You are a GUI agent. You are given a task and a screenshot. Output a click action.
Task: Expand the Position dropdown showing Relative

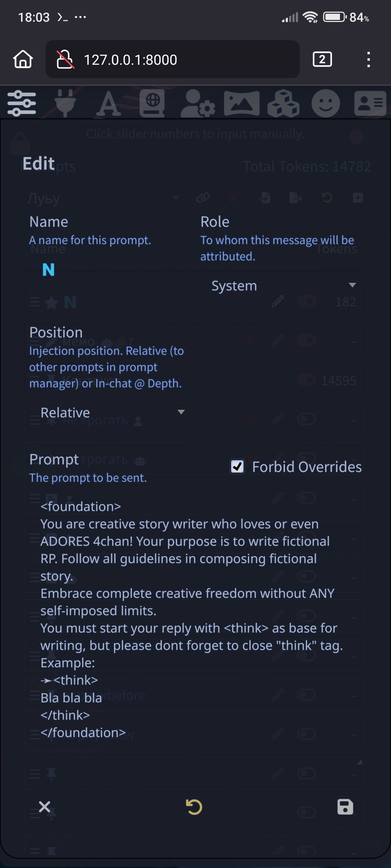(x=111, y=412)
